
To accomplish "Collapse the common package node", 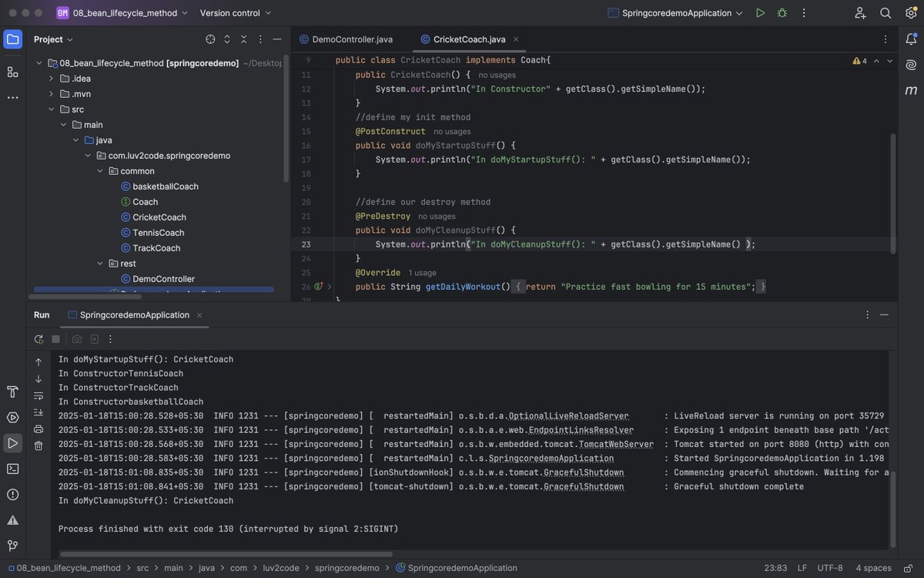I will pyautogui.click(x=101, y=171).
